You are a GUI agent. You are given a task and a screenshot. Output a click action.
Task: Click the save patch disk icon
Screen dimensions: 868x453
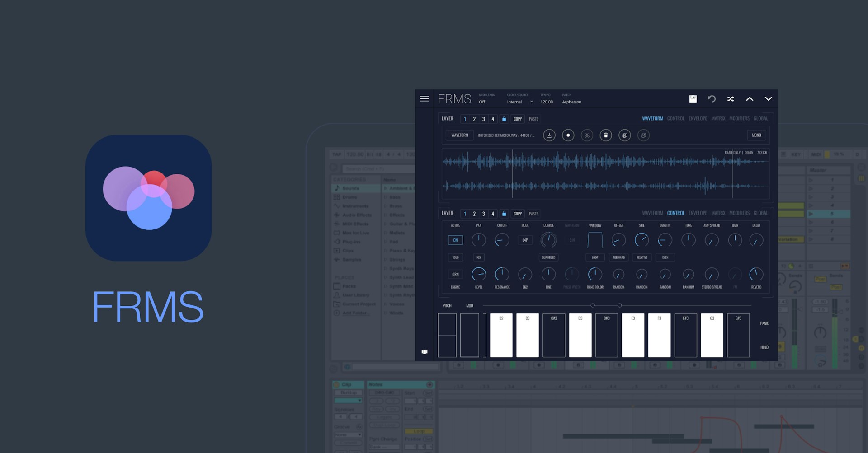[693, 98]
